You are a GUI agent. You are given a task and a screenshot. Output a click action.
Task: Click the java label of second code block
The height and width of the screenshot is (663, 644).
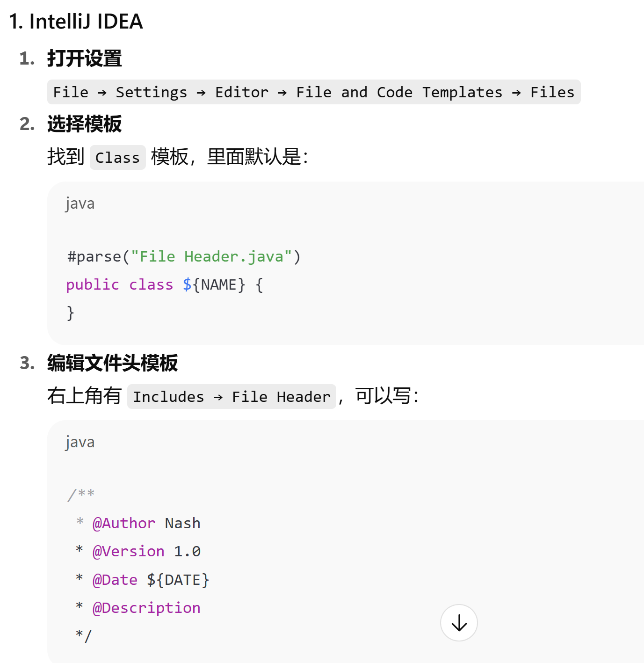coord(80,442)
